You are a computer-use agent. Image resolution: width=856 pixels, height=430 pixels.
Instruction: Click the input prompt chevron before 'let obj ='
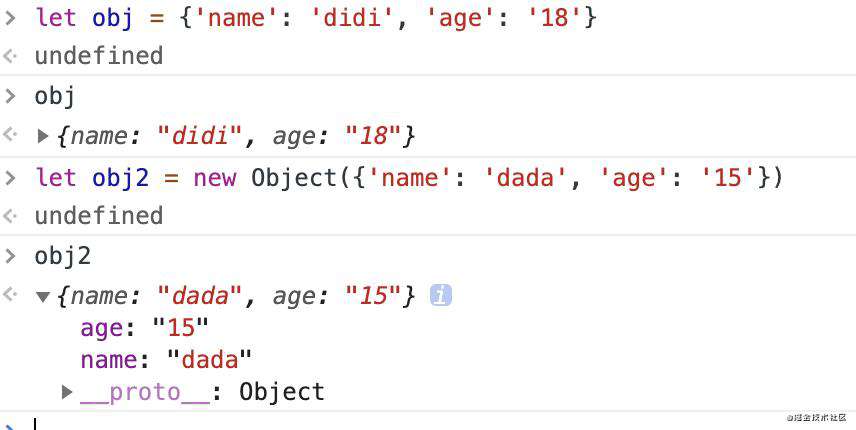(10, 18)
